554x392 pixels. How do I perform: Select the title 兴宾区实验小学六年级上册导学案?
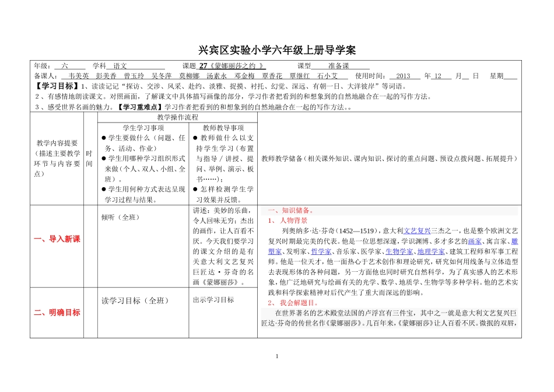277,50
